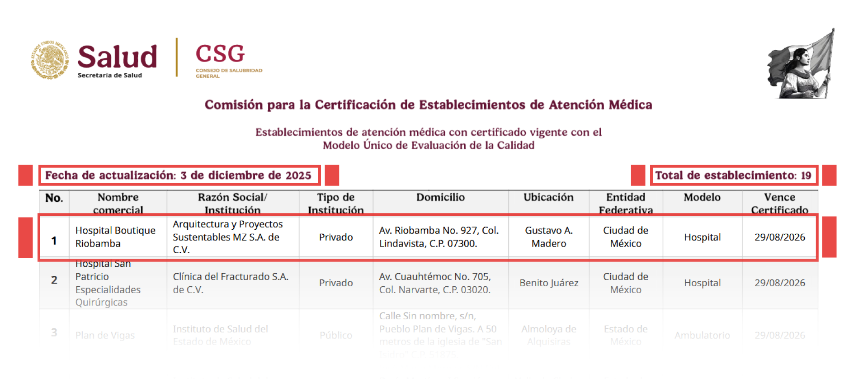Click the CSG Consejo de Salubridad General logo
This screenshot has width=868, height=379.
pos(229,61)
